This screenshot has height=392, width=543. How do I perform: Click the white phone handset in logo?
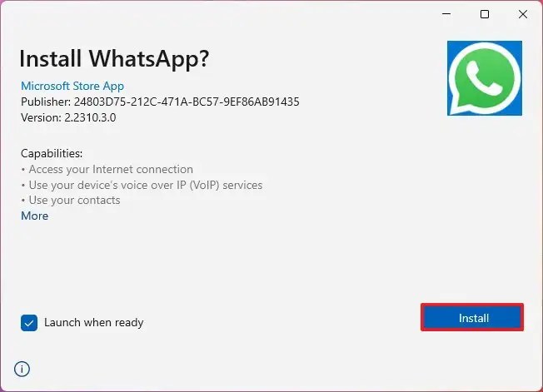483,78
